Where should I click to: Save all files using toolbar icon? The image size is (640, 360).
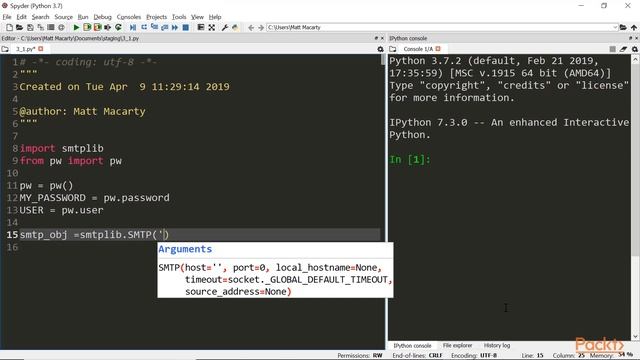40,27
